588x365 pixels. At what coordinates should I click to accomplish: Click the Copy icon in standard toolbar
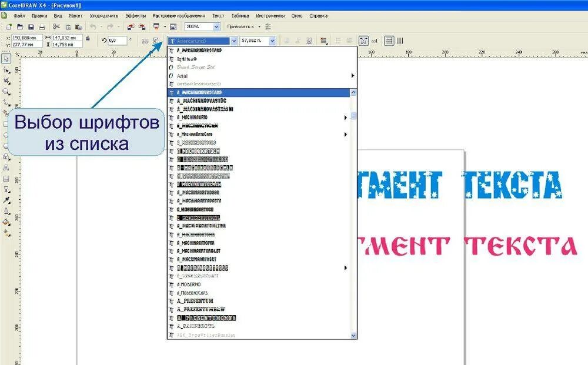pyautogui.click(x=68, y=26)
